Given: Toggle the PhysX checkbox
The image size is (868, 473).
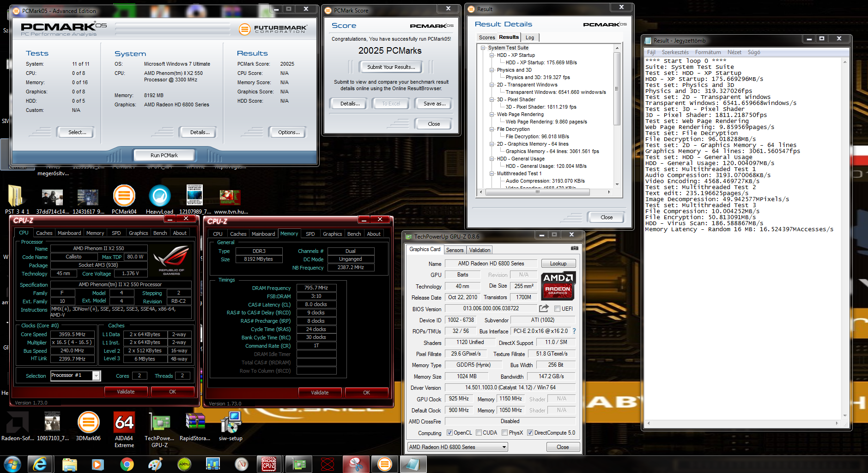Looking at the screenshot, I should click(x=505, y=433).
